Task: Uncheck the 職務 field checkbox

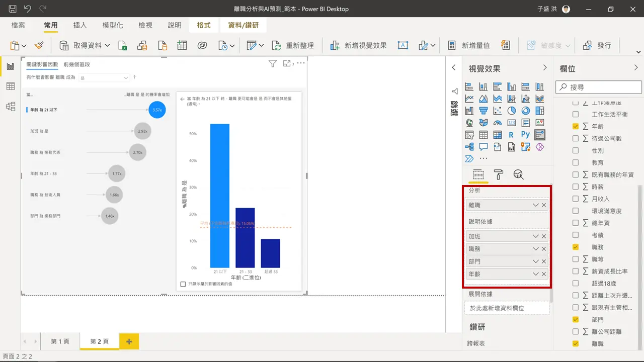Action: click(x=576, y=247)
